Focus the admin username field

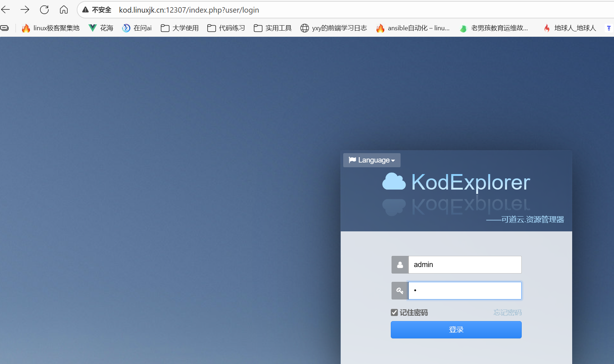click(x=465, y=265)
